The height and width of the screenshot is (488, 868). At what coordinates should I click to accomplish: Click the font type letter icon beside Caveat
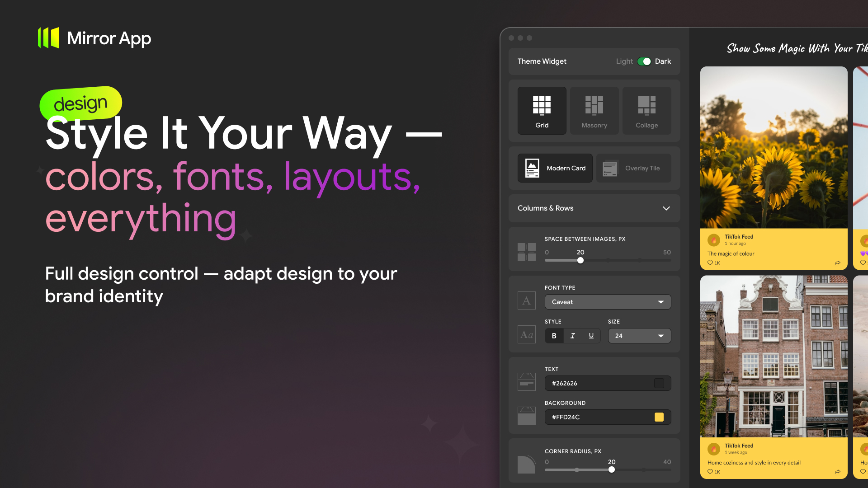tap(526, 300)
